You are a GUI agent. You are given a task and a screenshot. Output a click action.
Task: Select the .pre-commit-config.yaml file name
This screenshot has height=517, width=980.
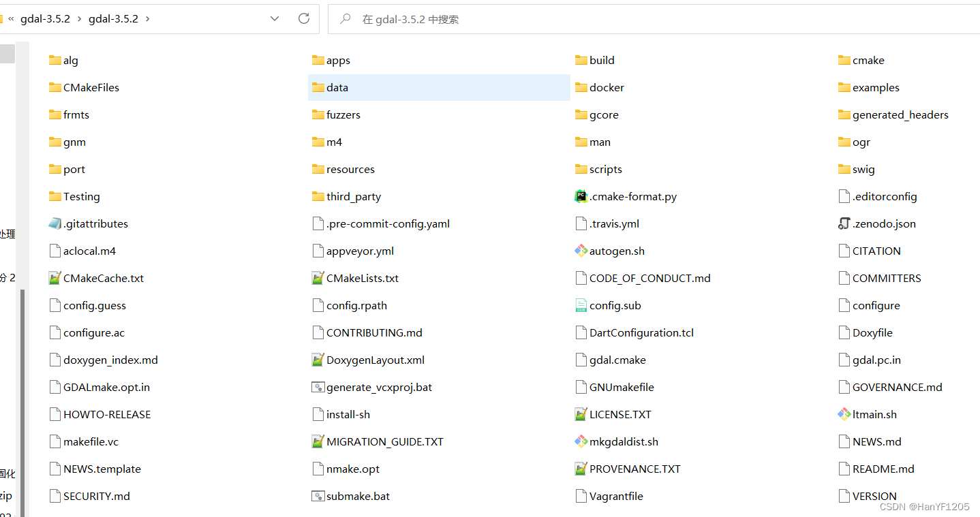pyautogui.click(x=388, y=223)
